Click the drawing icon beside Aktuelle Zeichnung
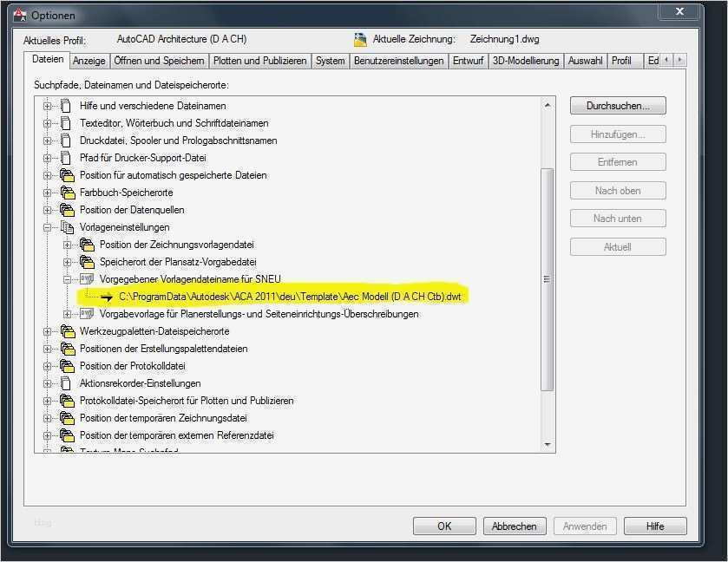 [x=360, y=40]
